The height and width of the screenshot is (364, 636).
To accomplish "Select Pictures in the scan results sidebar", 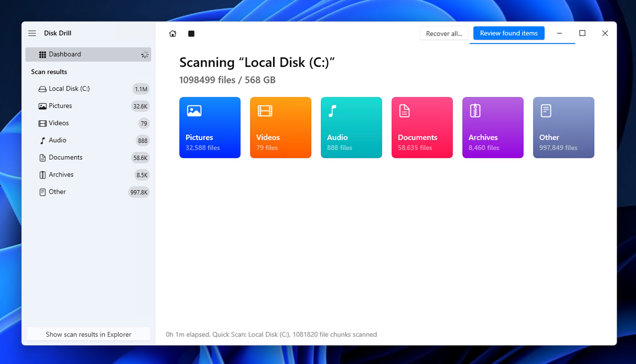I will pyautogui.click(x=60, y=106).
